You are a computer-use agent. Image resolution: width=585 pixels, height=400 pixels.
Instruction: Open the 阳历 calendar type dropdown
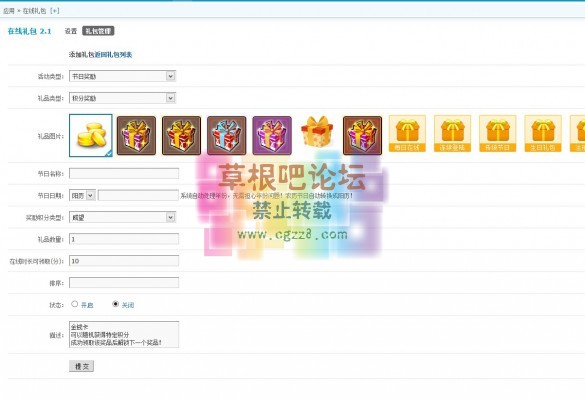click(82, 195)
